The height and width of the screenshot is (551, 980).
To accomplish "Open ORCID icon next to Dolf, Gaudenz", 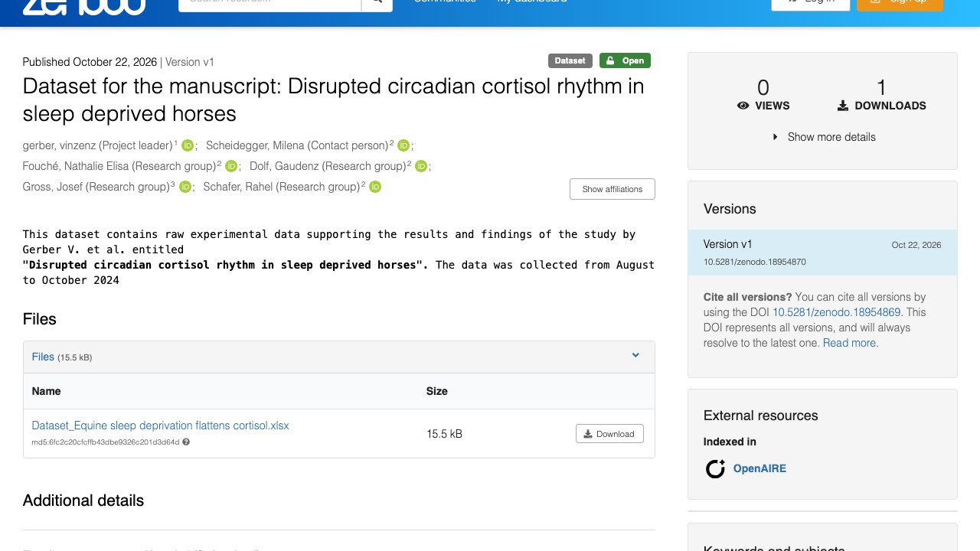I will (421, 166).
